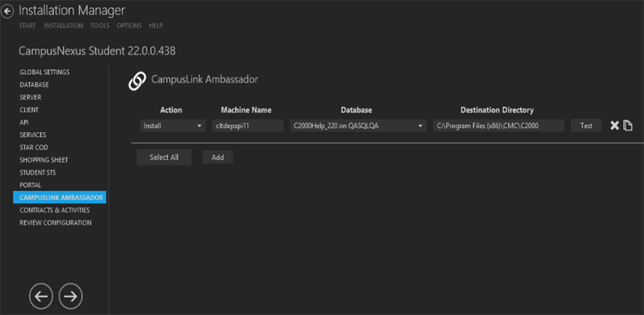Open the INSTALLATION menu

64,25
